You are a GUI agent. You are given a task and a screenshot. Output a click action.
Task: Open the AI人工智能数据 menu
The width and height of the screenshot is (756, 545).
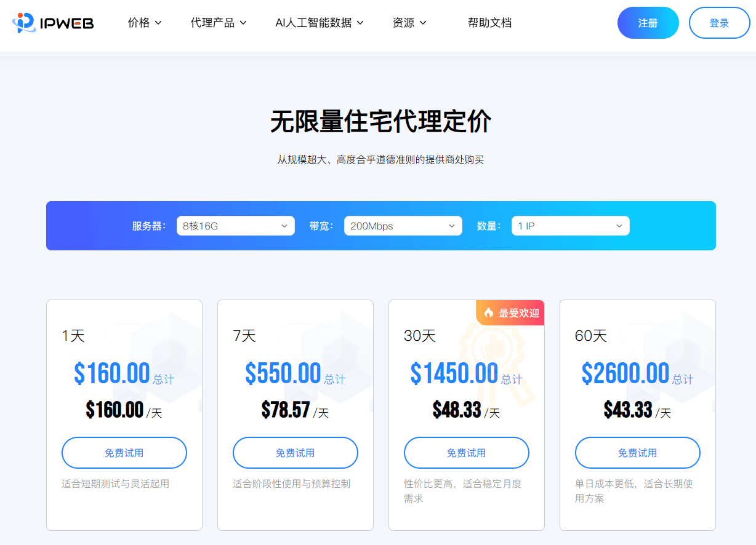320,23
